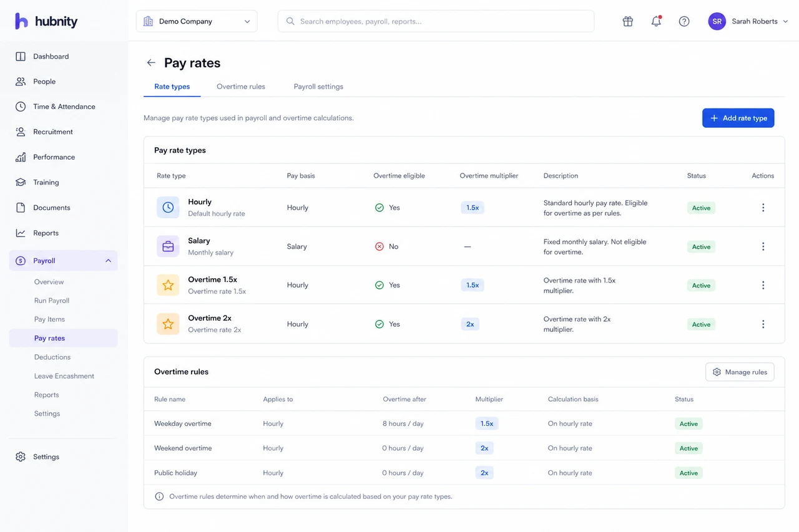The height and width of the screenshot is (532, 799).
Task: Click the Weekend overtime rule name
Action: (183, 448)
